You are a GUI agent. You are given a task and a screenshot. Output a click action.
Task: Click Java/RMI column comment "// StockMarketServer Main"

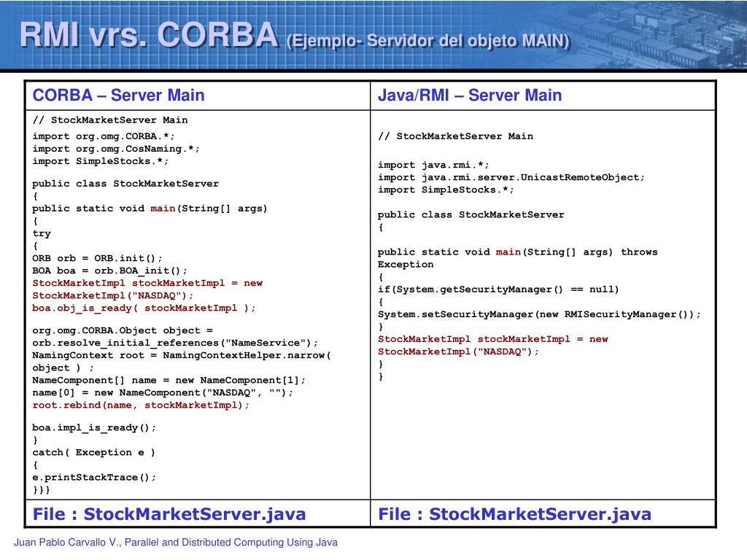point(455,136)
